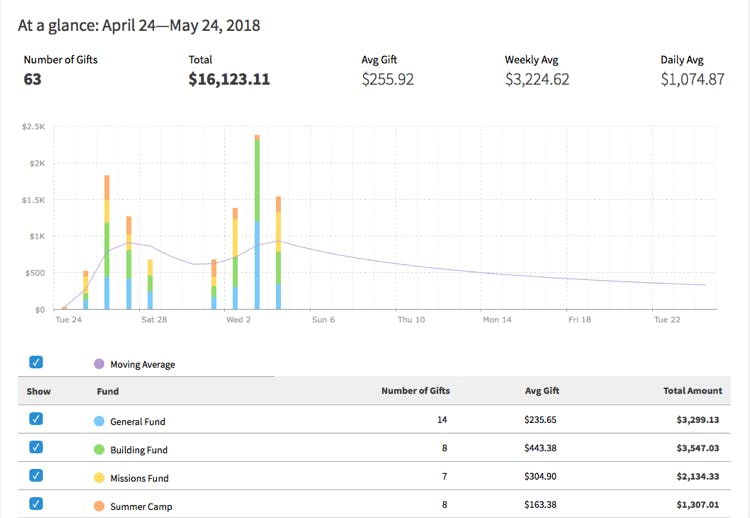Uncheck the Moving Average checkbox

[x=36, y=363]
